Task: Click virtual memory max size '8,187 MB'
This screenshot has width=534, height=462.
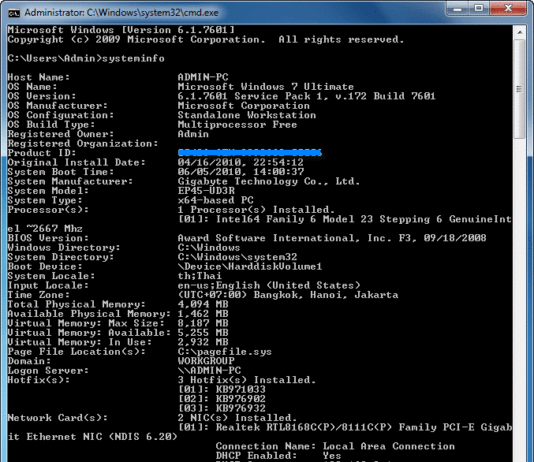Action: pyautogui.click(x=203, y=323)
